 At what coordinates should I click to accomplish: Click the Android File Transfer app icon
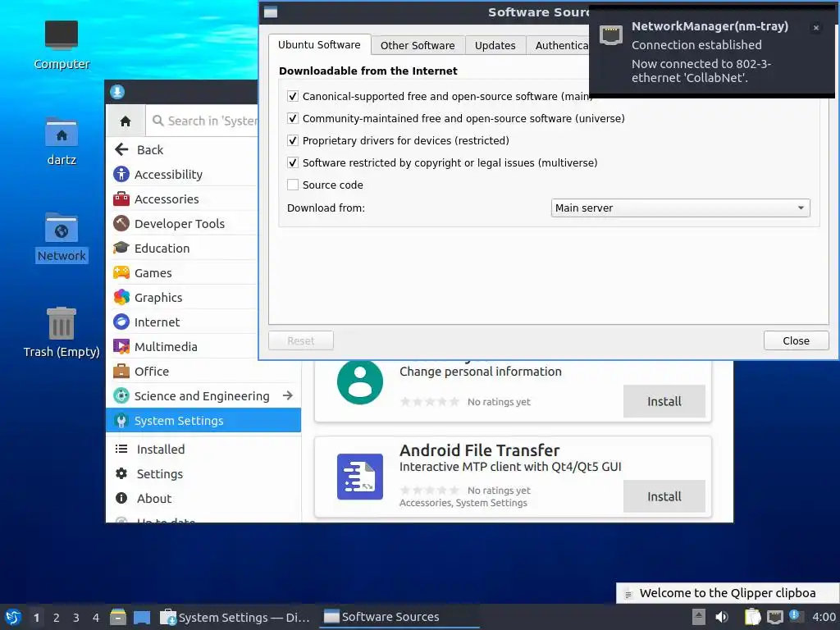[x=360, y=477]
